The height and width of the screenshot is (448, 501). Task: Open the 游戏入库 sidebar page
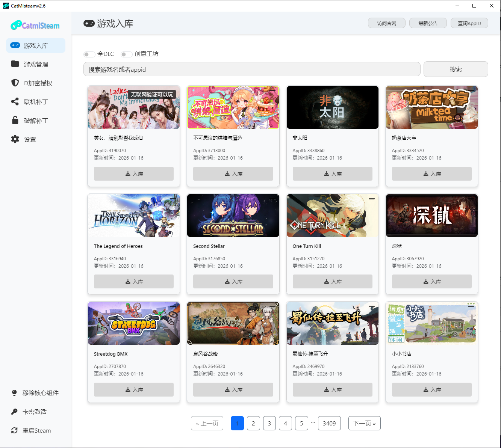click(x=36, y=45)
